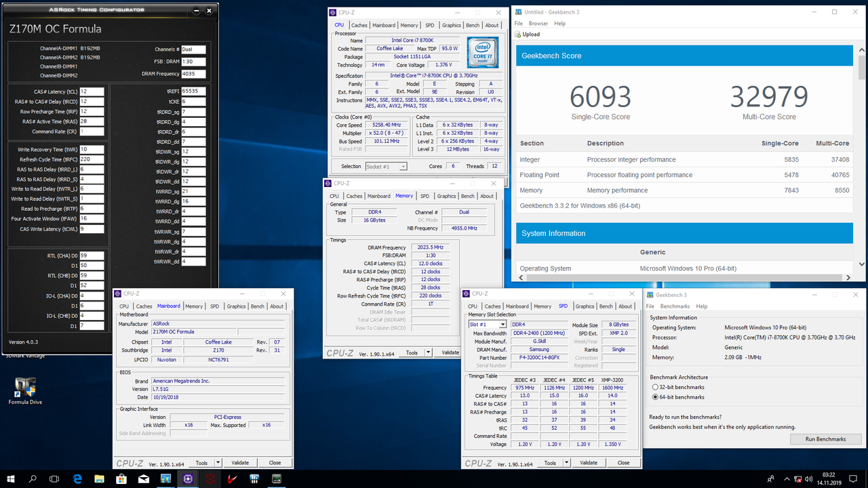Screen dimensions: 868x488
Task: Open the Slot #1 dropdown in SPD window
Action: [x=502, y=325]
